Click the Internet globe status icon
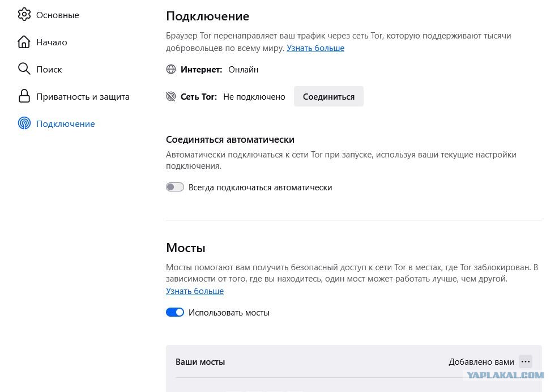Viewport: 559px width, 392px height. (171, 69)
